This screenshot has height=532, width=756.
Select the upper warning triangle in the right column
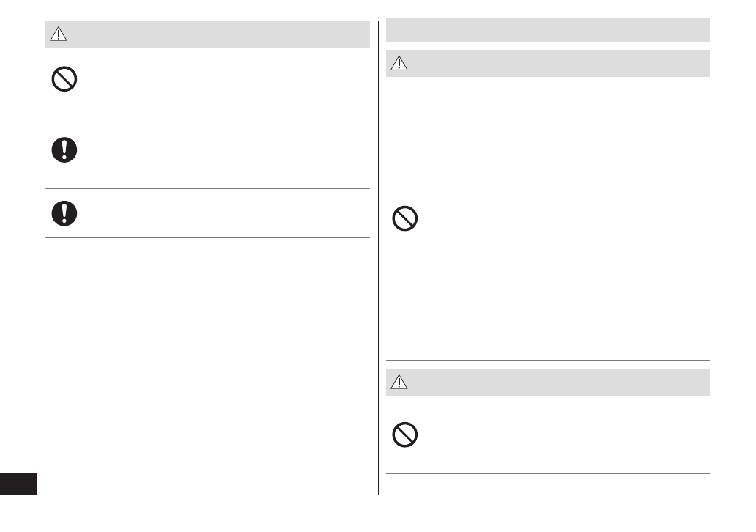point(399,64)
